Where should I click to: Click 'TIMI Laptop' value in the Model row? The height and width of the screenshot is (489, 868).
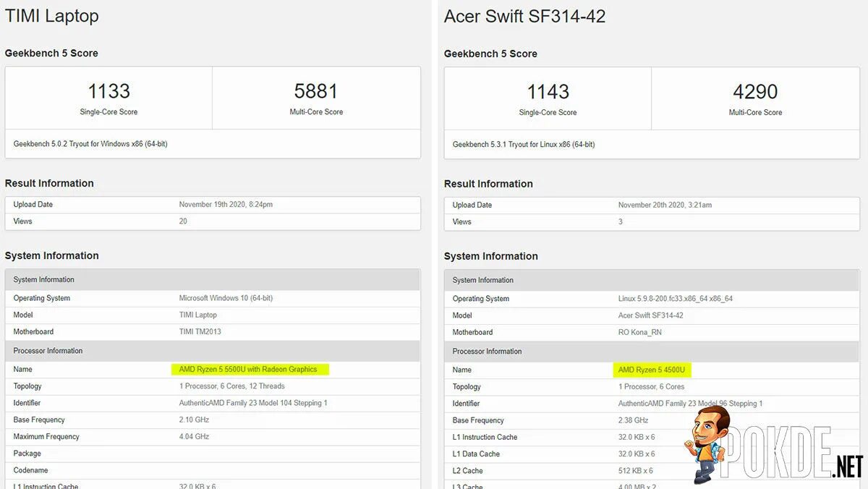coord(198,315)
